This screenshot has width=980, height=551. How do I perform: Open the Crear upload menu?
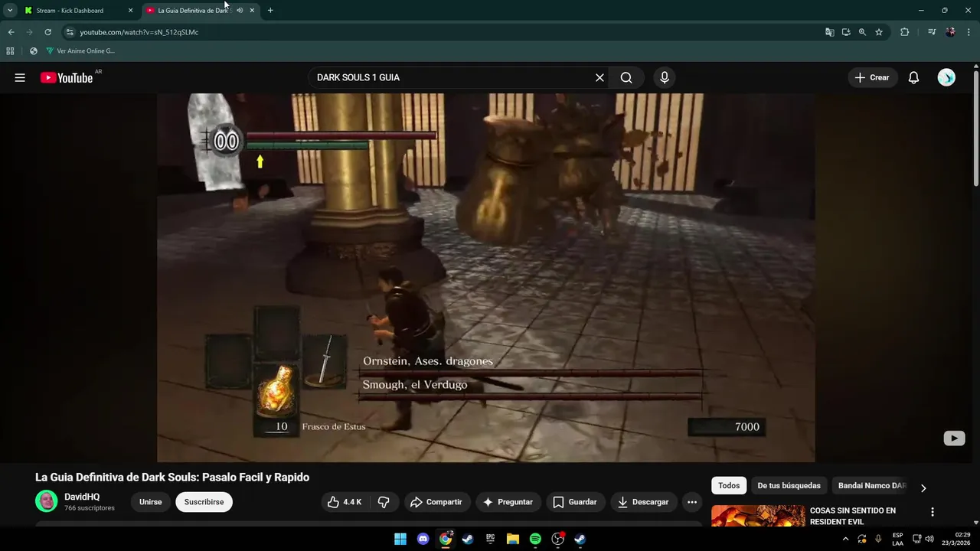click(x=872, y=77)
